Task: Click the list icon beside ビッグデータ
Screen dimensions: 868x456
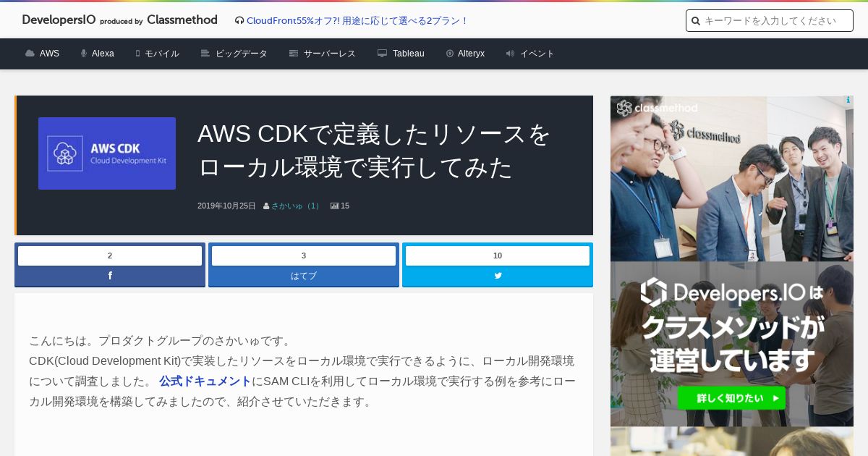Action: click(205, 54)
